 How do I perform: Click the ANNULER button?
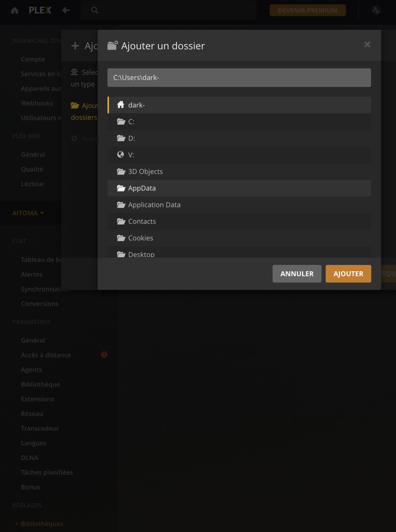click(297, 274)
